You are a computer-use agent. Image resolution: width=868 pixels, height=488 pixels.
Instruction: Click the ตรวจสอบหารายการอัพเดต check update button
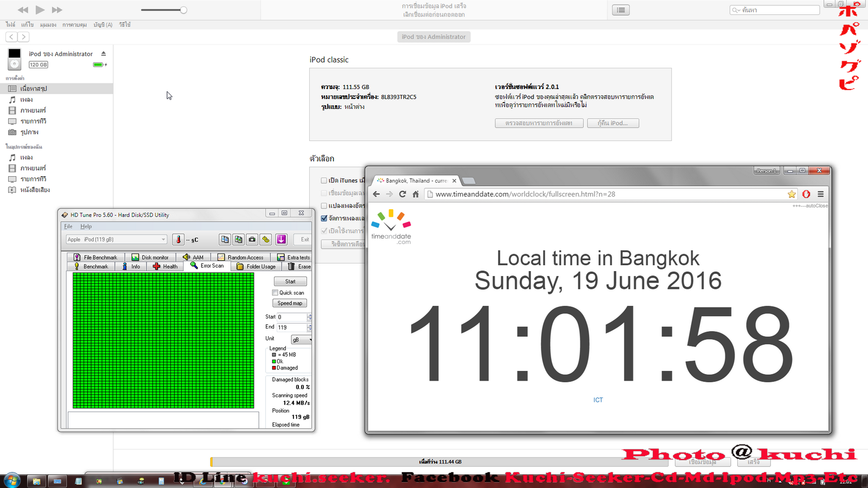click(539, 123)
